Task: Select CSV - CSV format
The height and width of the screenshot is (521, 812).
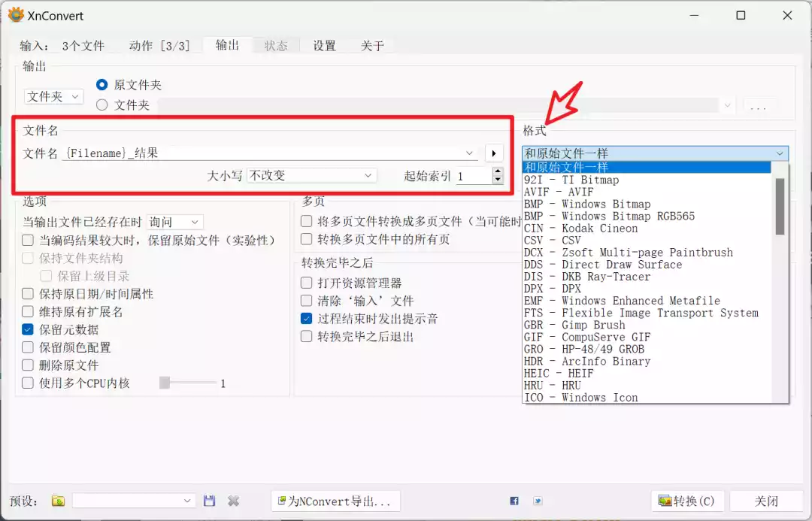Action: 647,241
